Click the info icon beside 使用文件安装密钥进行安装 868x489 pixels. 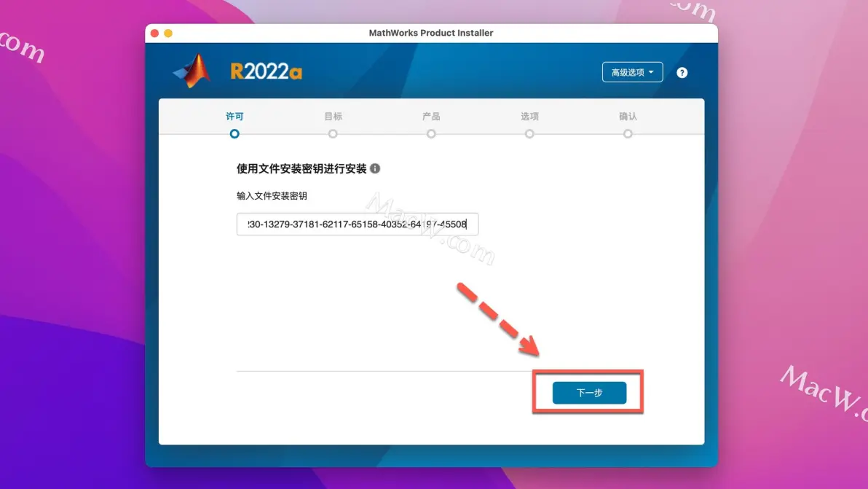pos(375,168)
